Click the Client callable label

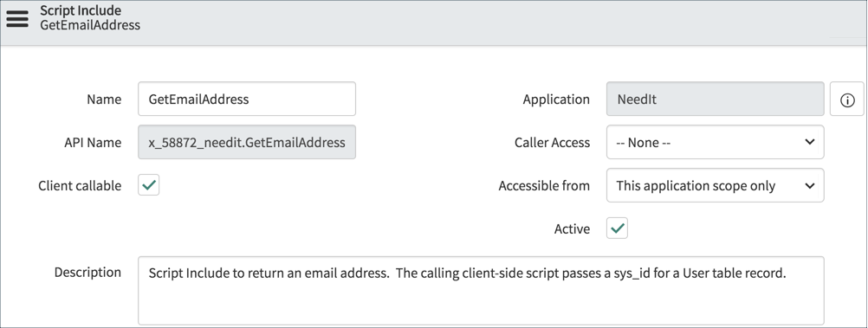click(x=80, y=186)
